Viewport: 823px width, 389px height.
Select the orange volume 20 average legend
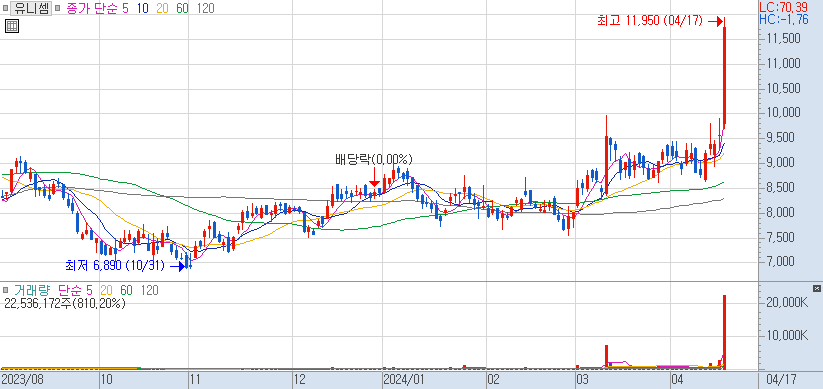pyautogui.click(x=107, y=290)
